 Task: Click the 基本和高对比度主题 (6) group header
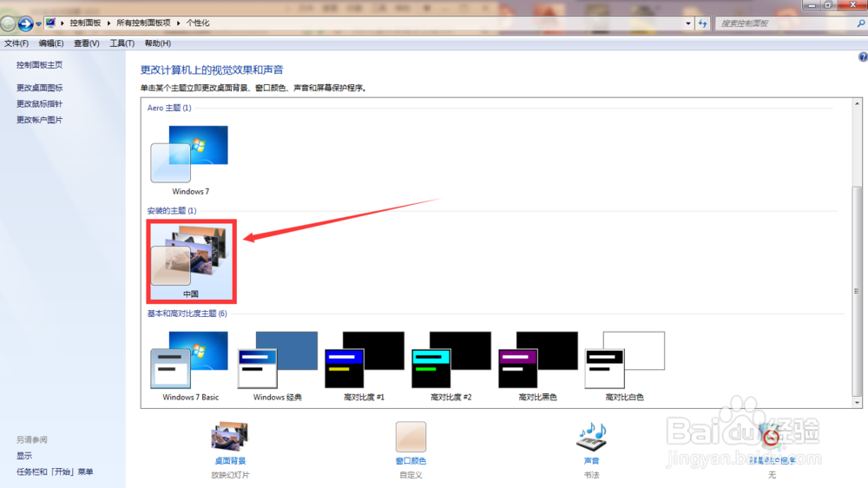[187, 313]
